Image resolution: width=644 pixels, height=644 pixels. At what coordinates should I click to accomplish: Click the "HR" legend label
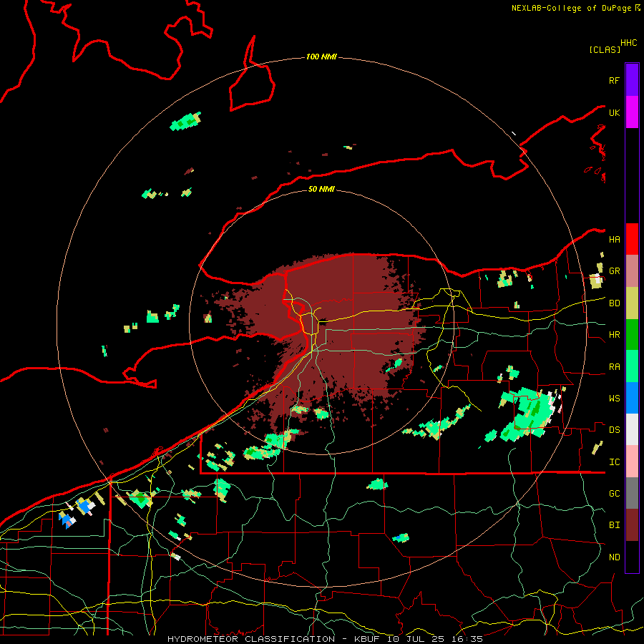pos(614,335)
